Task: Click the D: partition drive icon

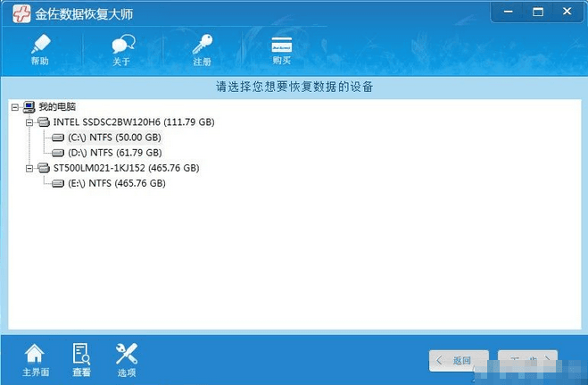Action: coord(58,153)
